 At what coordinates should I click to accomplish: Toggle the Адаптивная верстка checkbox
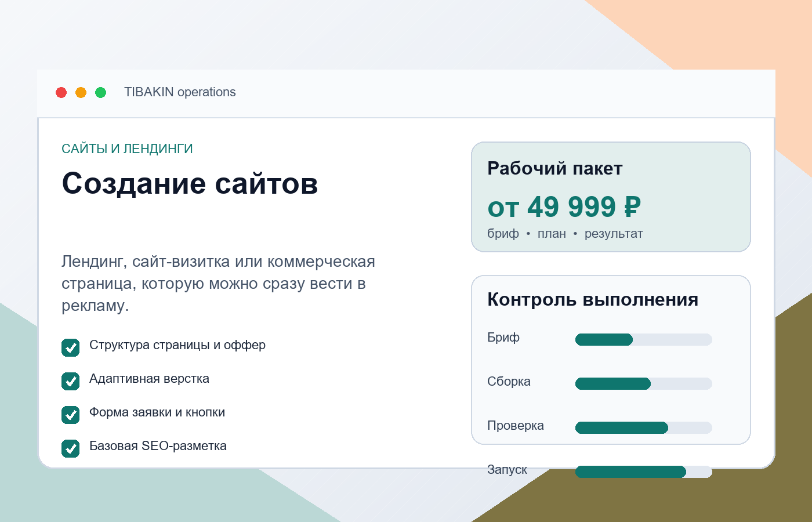point(71,381)
